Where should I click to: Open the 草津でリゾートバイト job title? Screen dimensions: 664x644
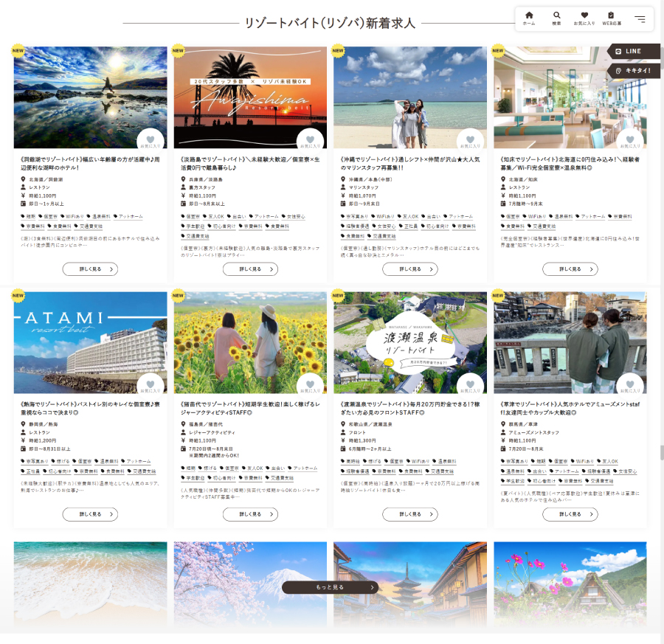pyautogui.click(x=570, y=408)
